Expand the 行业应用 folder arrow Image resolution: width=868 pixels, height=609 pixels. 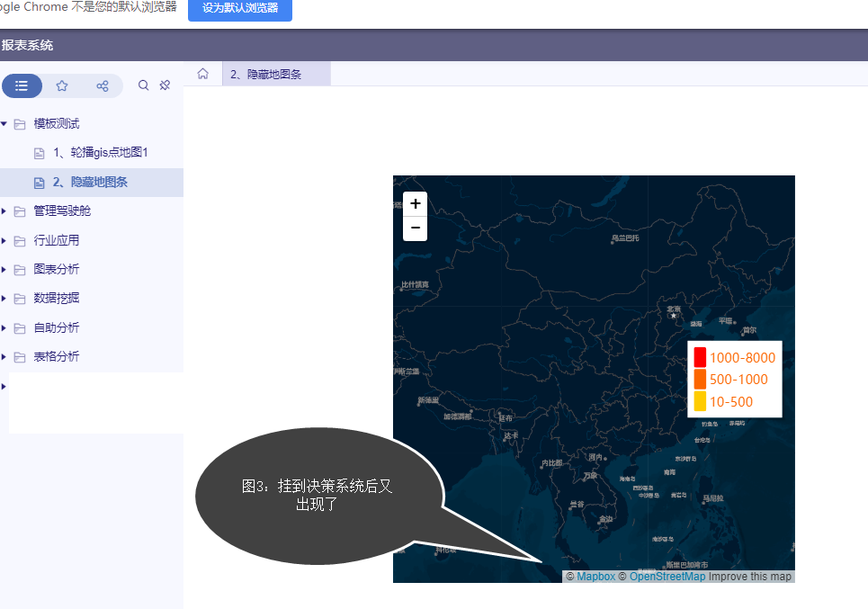pos(4,240)
